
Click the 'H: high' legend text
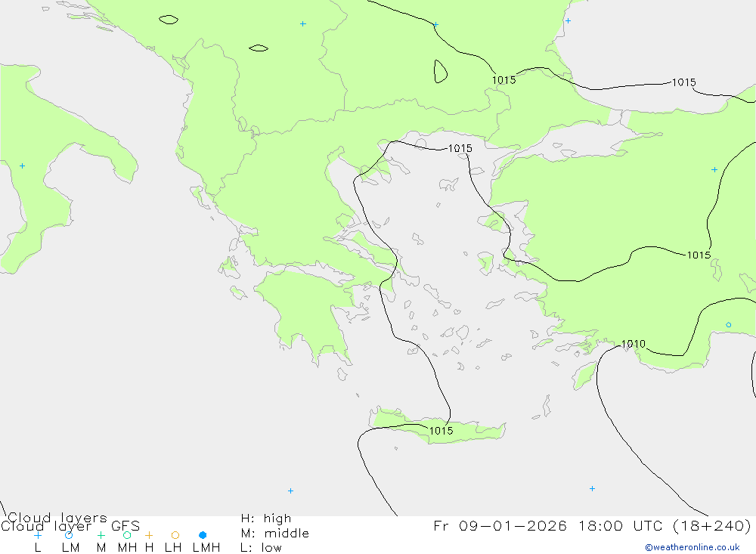(x=266, y=518)
